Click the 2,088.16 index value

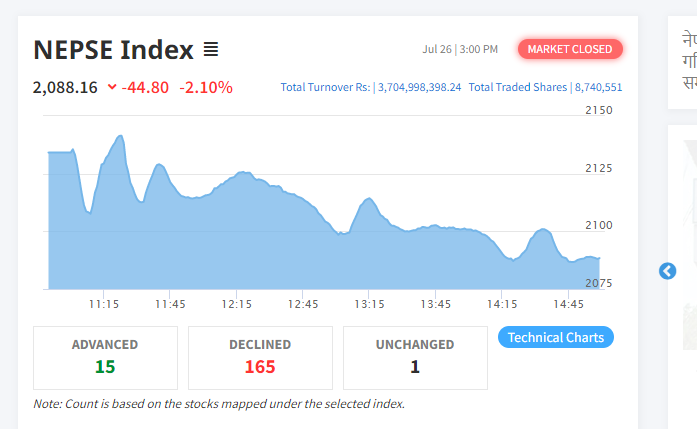point(65,88)
